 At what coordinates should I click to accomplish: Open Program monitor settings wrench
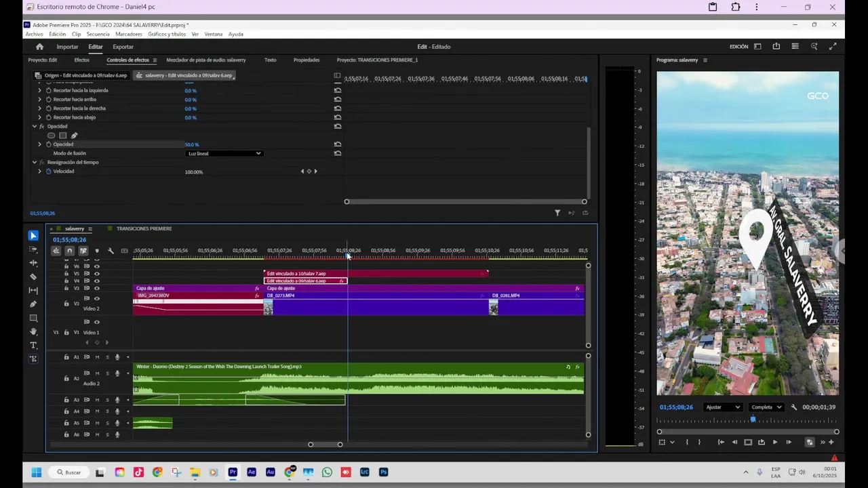tap(793, 407)
